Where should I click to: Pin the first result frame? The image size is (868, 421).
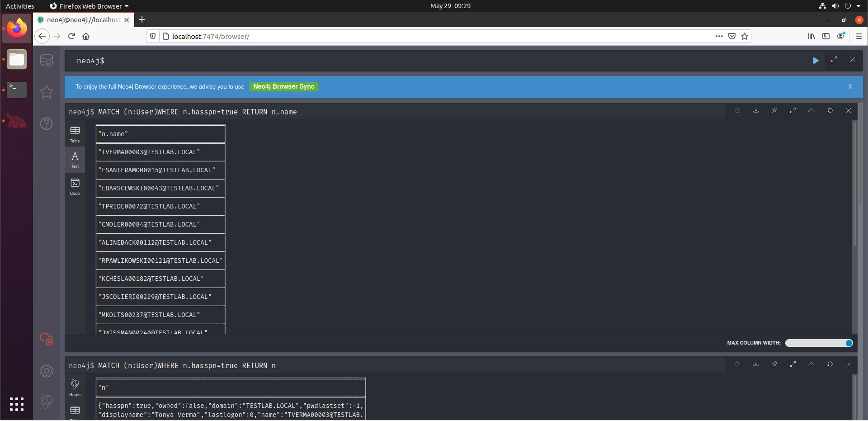[x=774, y=110]
